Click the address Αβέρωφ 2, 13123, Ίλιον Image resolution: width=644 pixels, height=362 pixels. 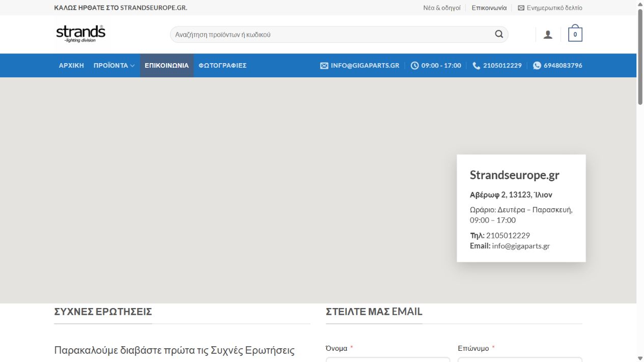tap(511, 195)
